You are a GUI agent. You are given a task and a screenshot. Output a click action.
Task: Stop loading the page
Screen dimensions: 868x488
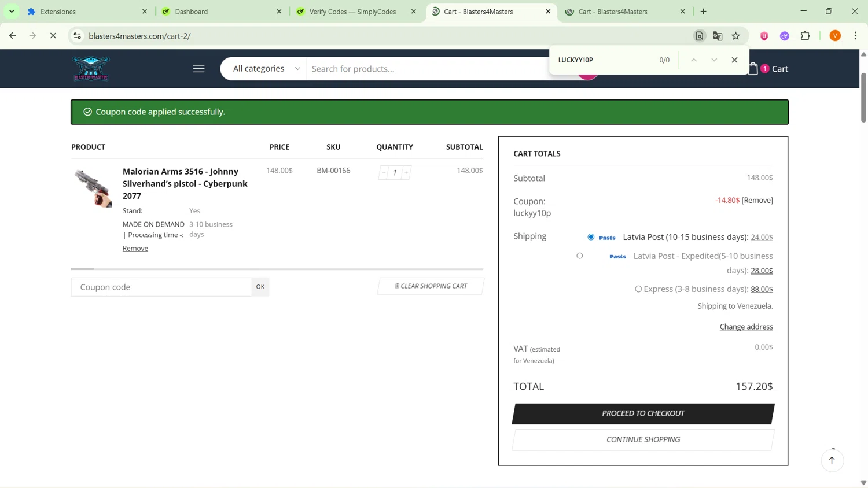click(53, 36)
